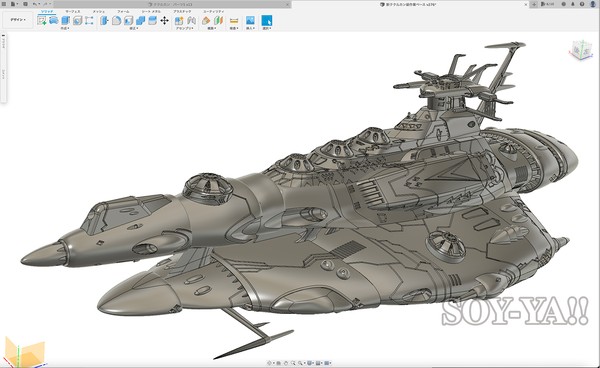Click the Create Sketch icon
The width and height of the screenshot is (600, 368).
click(42, 20)
